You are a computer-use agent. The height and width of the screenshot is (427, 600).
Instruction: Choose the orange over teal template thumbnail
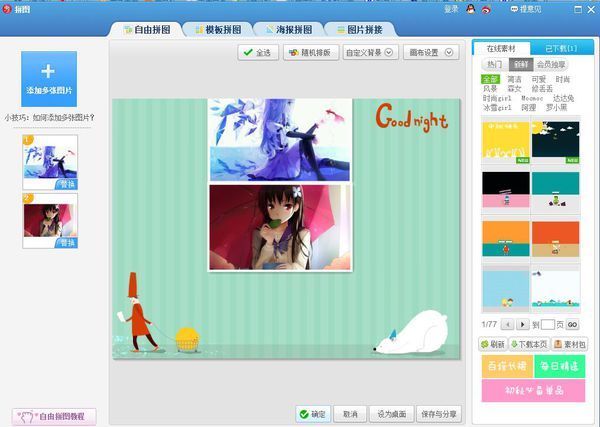(x=505, y=239)
